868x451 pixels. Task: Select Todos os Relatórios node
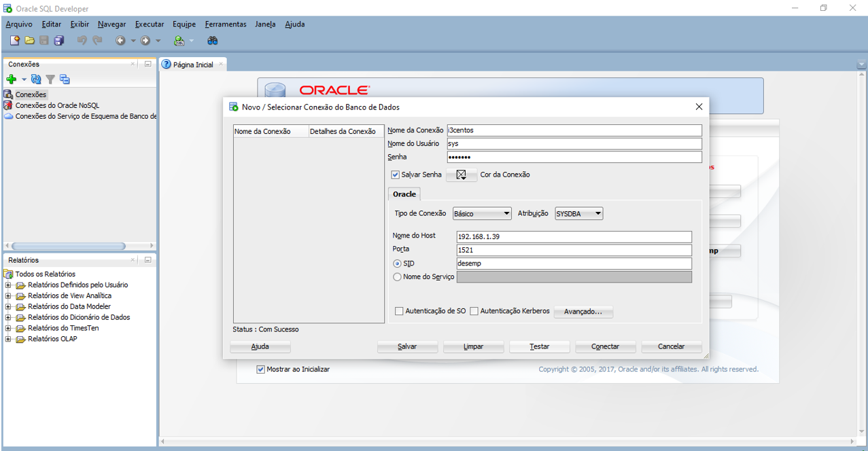[40, 274]
